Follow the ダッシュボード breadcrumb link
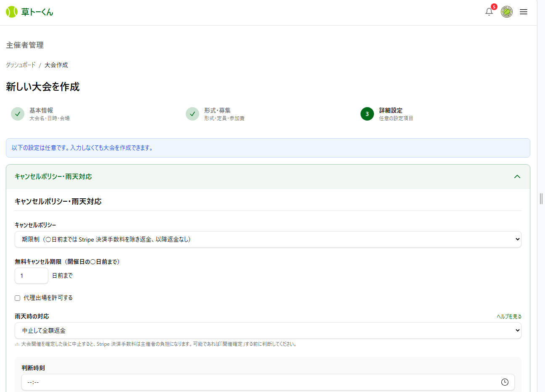This screenshot has width=545, height=392. [x=21, y=65]
